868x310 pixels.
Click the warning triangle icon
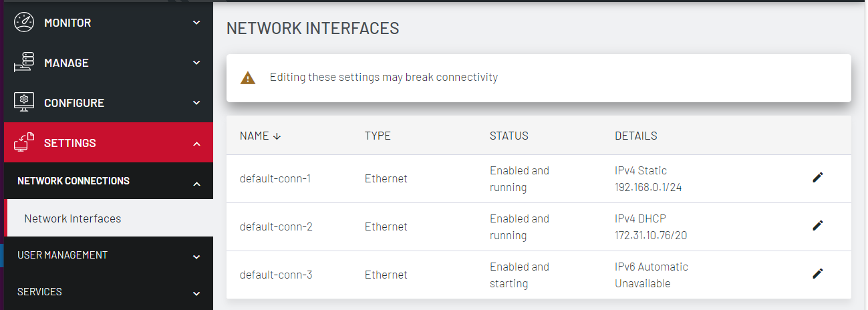tap(248, 78)
